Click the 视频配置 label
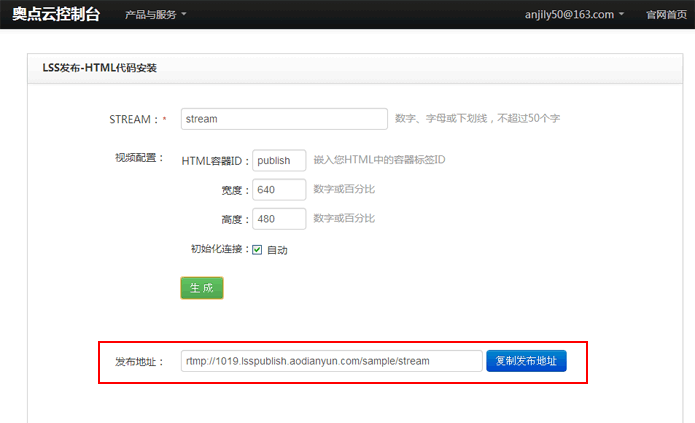This screenshot has height=423, width=695. click(140, 158)
